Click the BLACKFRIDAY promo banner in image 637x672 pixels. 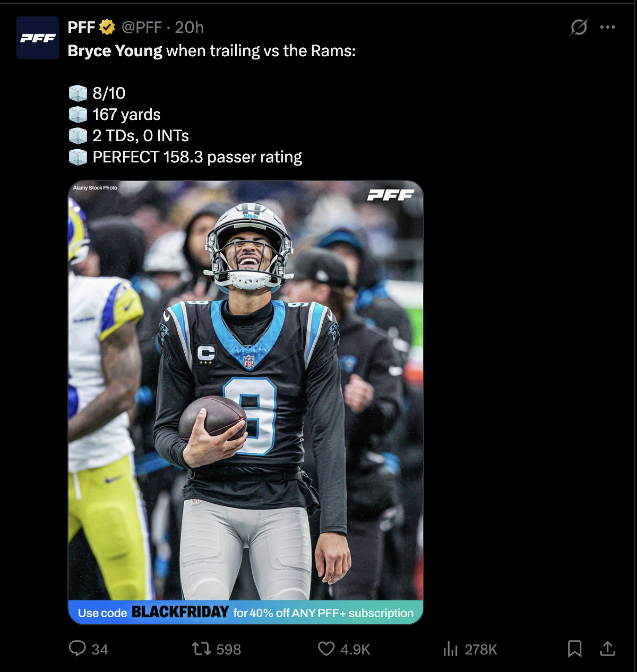(246, 612)
